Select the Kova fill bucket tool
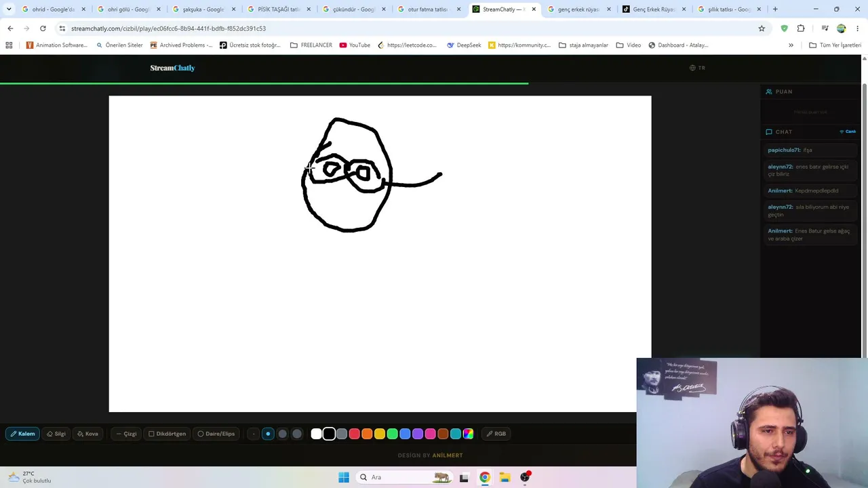The image size is (868, 488). click(87, 434)
